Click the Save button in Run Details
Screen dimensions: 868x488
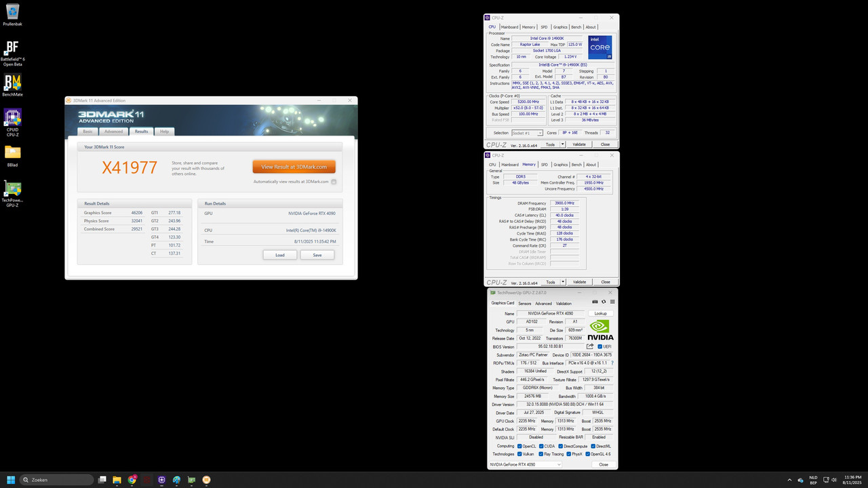[x=317, y=255]
